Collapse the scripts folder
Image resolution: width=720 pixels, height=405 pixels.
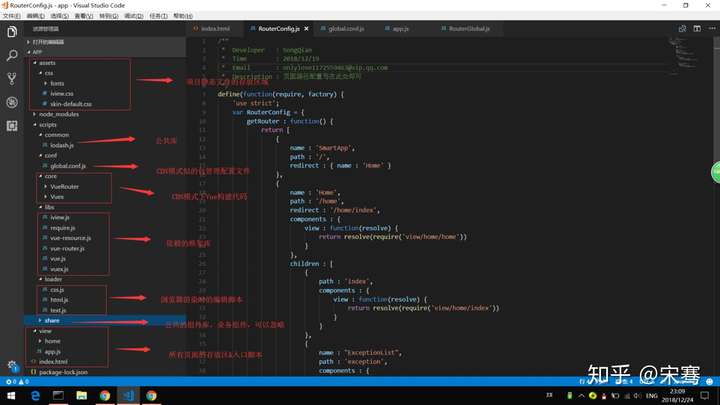coord(105,124)
